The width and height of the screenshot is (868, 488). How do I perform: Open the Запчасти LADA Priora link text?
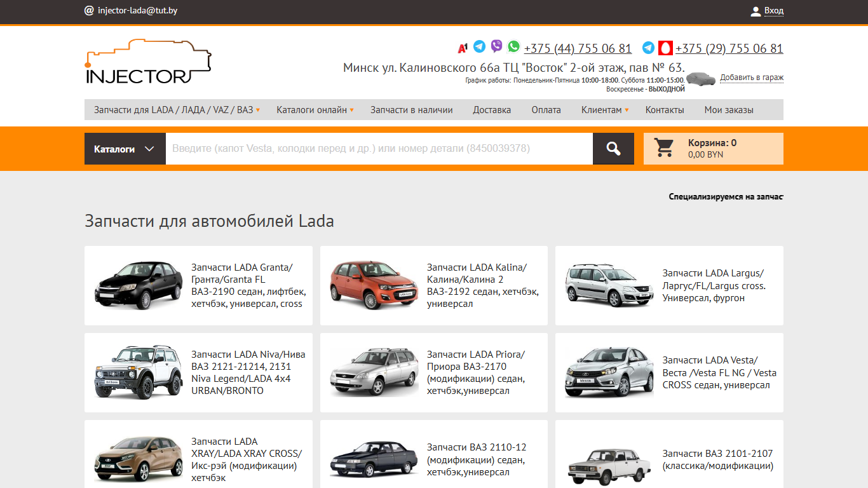point(476,372)
